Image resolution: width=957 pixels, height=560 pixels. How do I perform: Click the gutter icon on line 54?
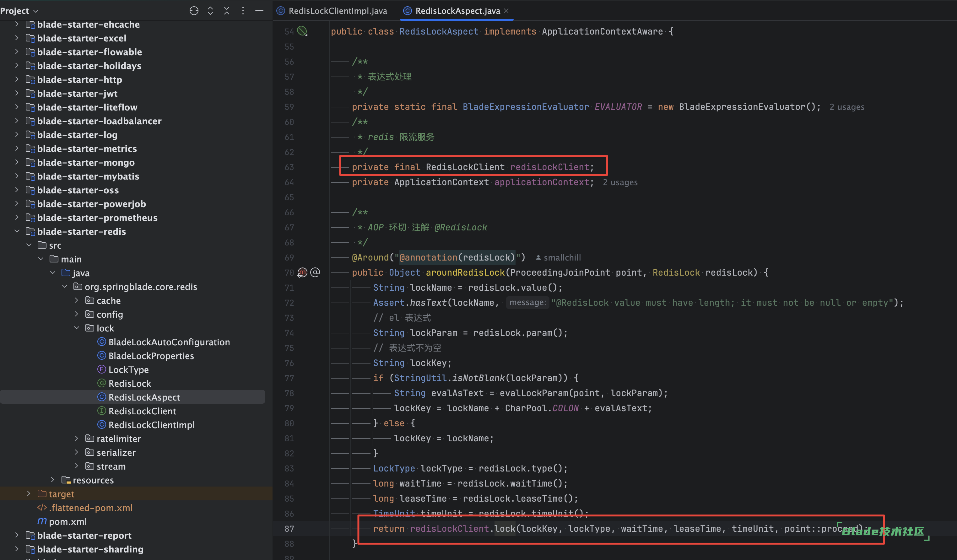(302, 31)
